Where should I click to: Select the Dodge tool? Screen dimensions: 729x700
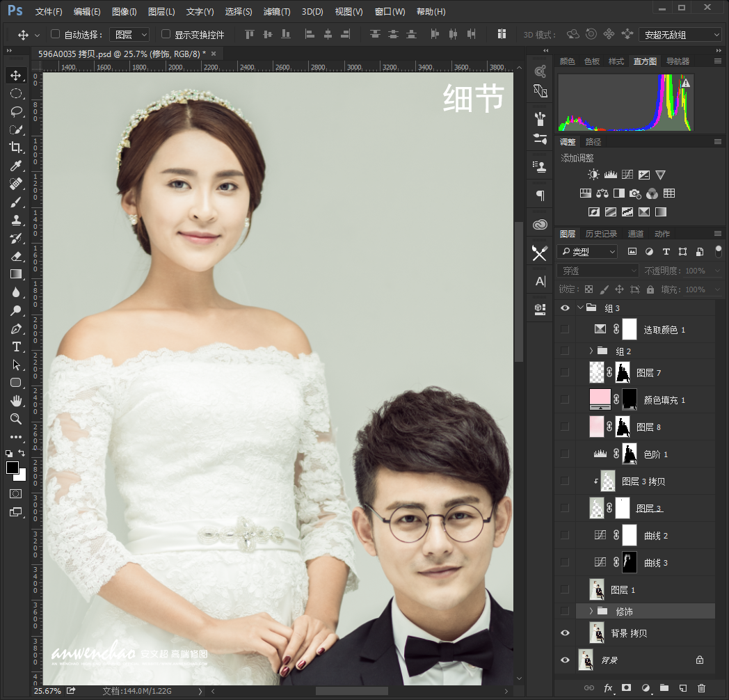16,310
